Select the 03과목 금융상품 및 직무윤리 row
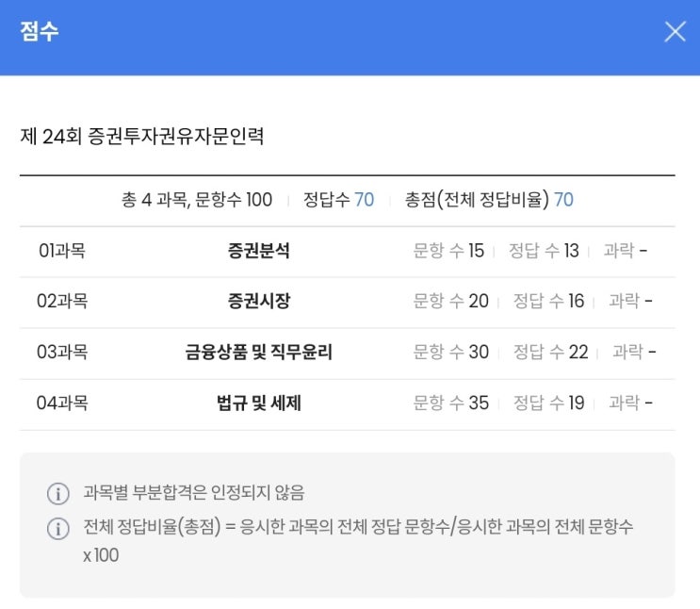The width and height of the screenshot is (700, 609). click(348, 354)
